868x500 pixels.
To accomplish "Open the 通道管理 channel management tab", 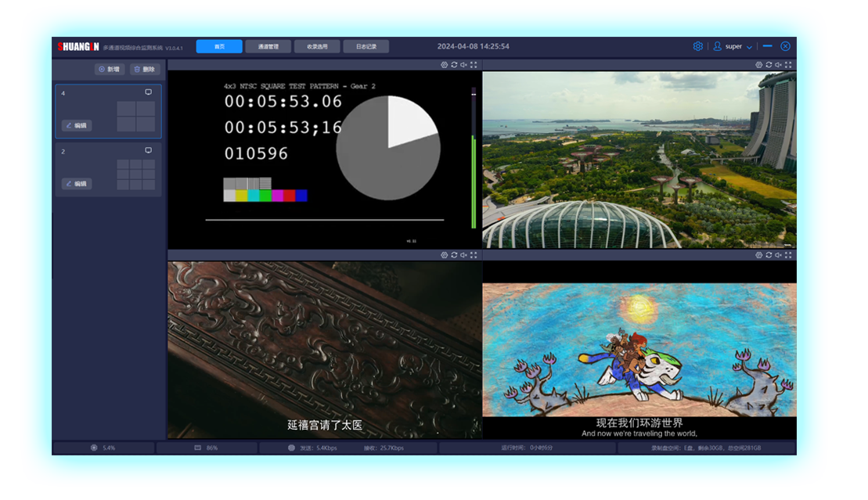I will coord(268,47).
